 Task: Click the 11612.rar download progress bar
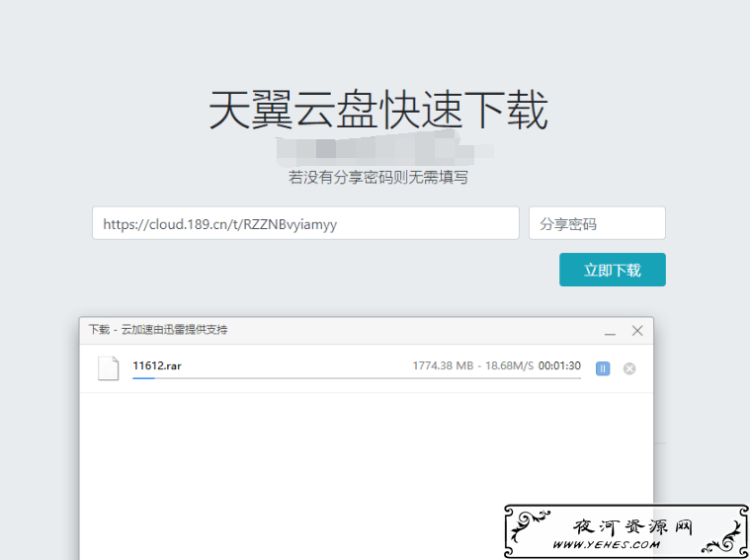[357, 378]
